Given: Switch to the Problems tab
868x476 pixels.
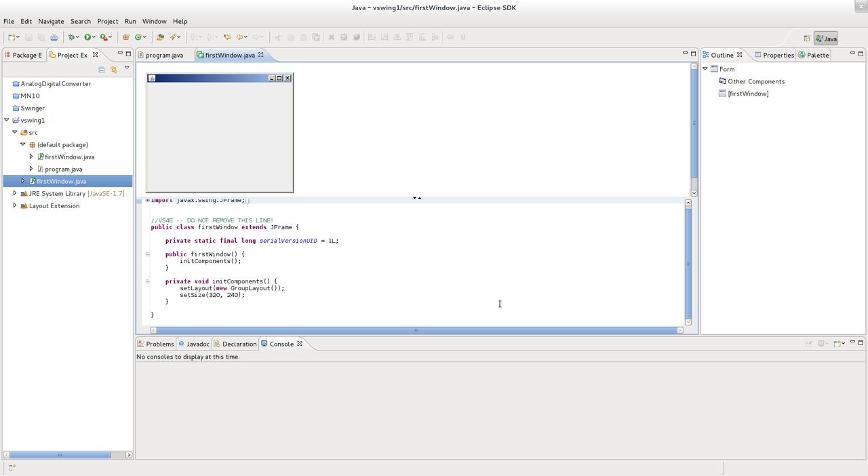Looking at the screenshot, I should pyautogui.click(x=155, y=344).
